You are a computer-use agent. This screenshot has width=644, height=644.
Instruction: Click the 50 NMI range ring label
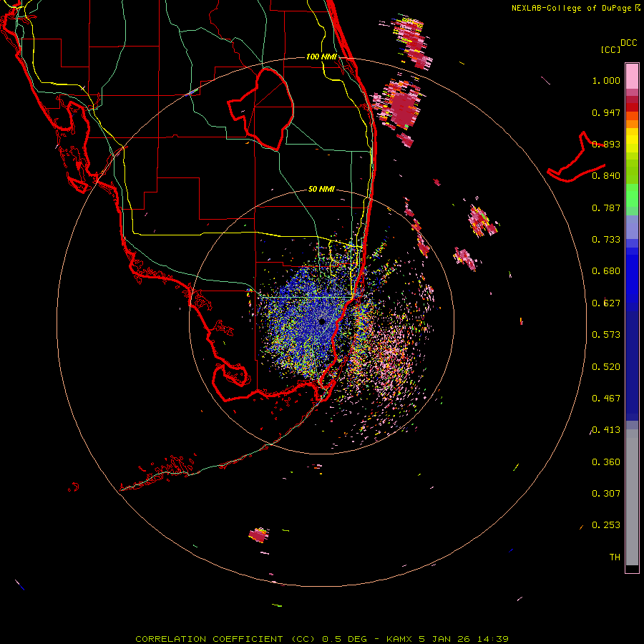[x=321, y=189]
